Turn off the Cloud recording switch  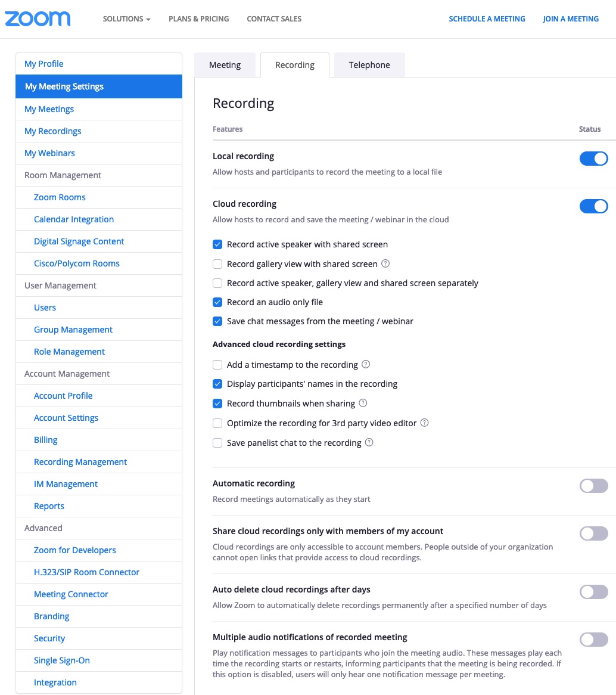coord(594,206)
